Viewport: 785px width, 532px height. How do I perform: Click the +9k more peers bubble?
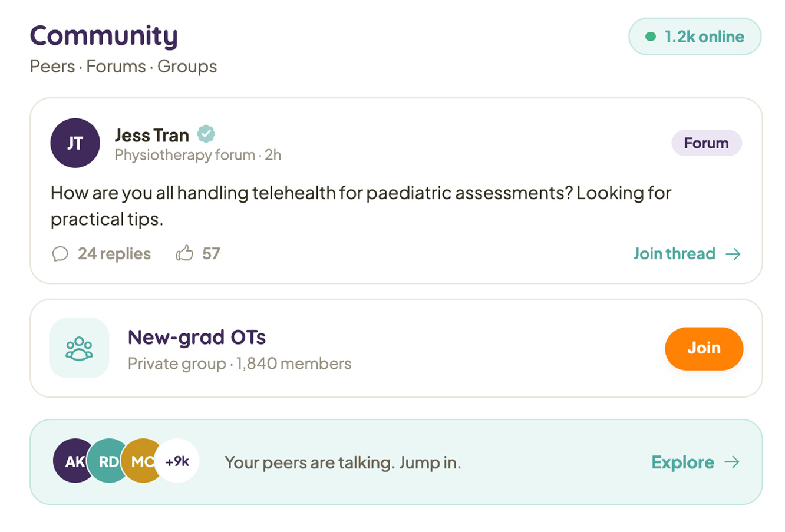(x=177, y=461)
